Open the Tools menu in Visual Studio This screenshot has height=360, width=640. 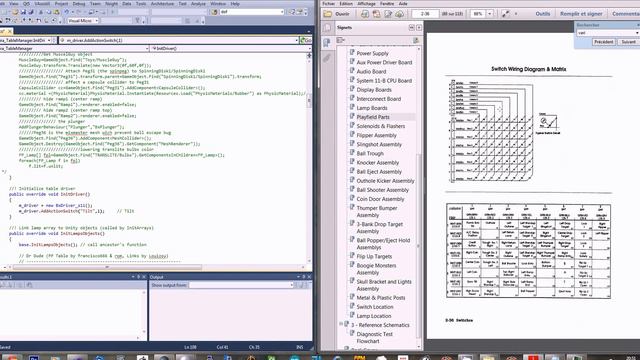tap(141, 4)
